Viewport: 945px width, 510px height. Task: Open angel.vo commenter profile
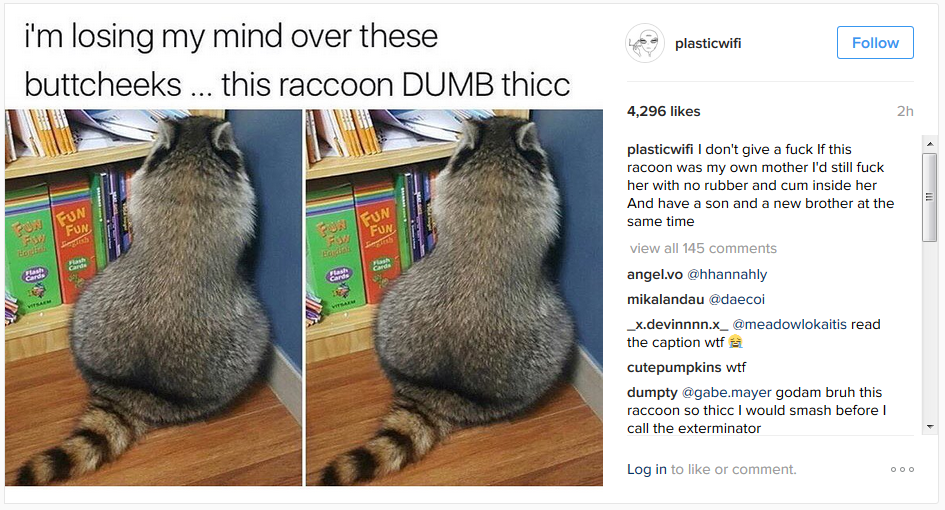[655, 274]
